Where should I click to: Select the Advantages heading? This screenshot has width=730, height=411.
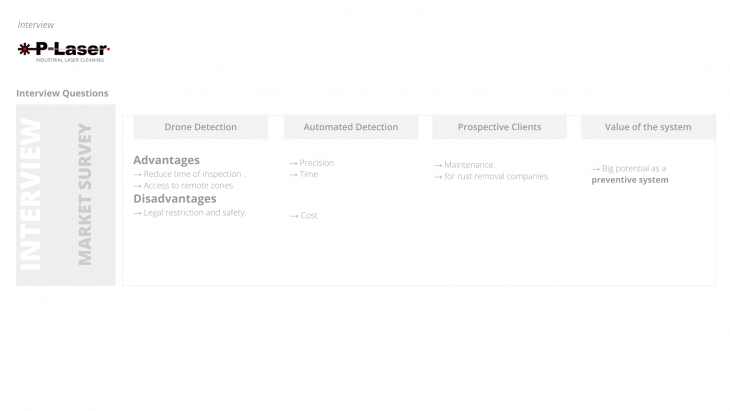166,160
